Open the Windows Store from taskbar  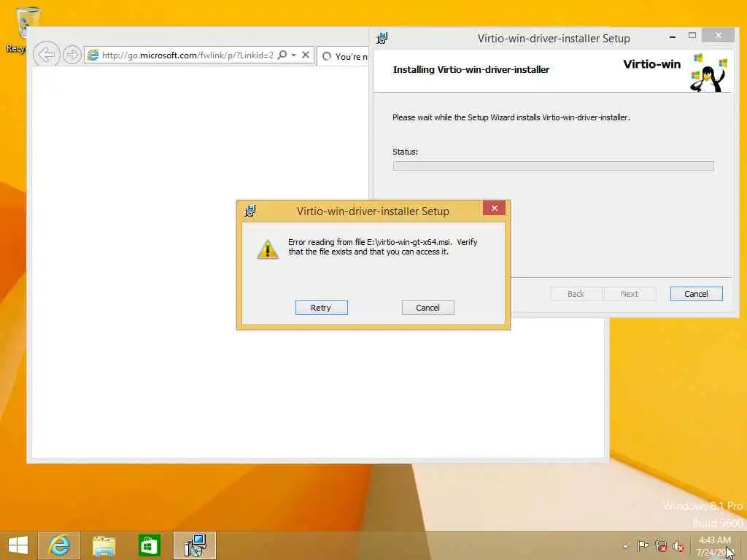tap(149, 545)
